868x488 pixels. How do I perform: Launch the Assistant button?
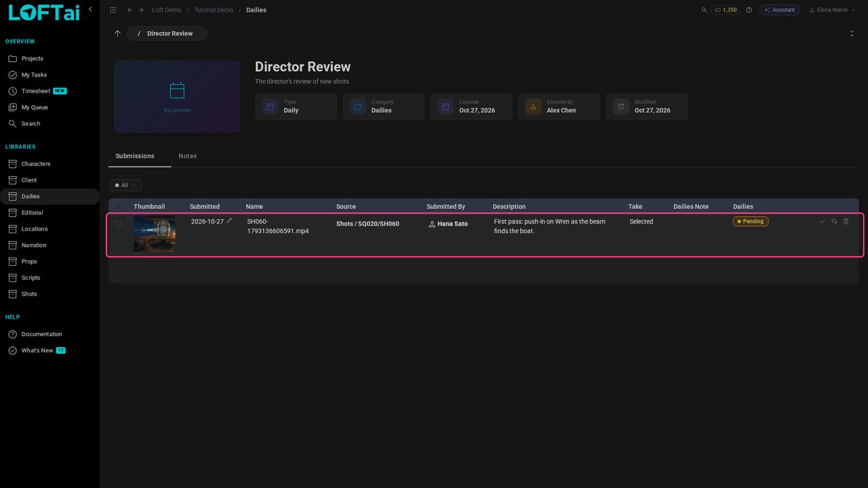[x=779, y=10]
